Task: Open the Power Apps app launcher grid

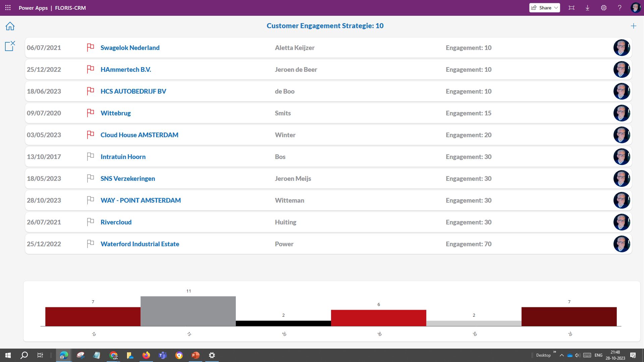Action: click(x=8, y=8)
